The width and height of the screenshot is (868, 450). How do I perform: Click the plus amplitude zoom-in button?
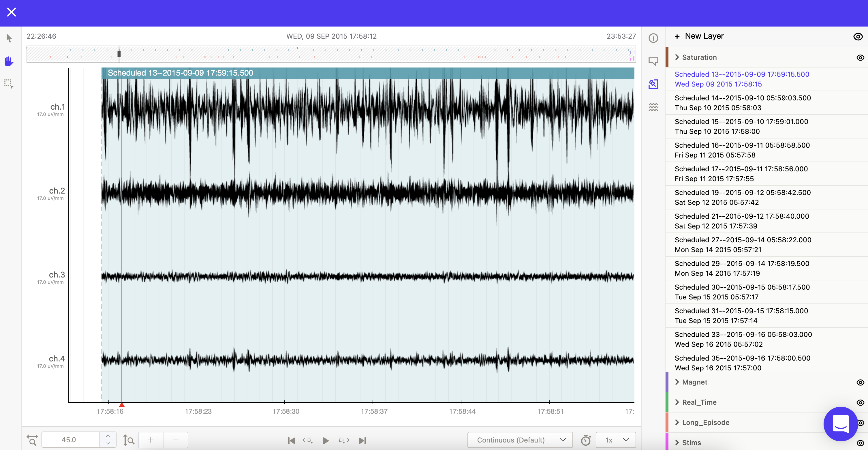(x=151, y=440)
